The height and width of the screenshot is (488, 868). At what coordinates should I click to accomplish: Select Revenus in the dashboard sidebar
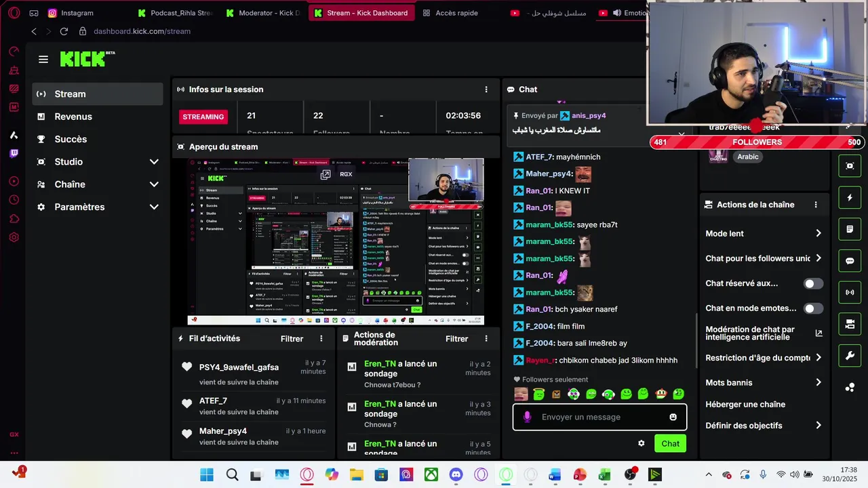pos(98,117)
